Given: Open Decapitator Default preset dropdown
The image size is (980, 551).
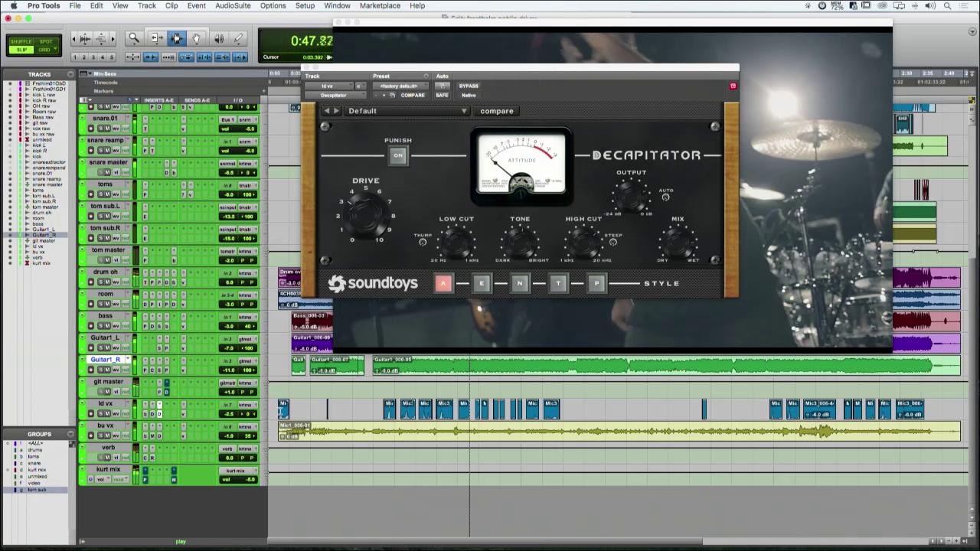Looking at the screenshot, I should [x=407, y=111].
